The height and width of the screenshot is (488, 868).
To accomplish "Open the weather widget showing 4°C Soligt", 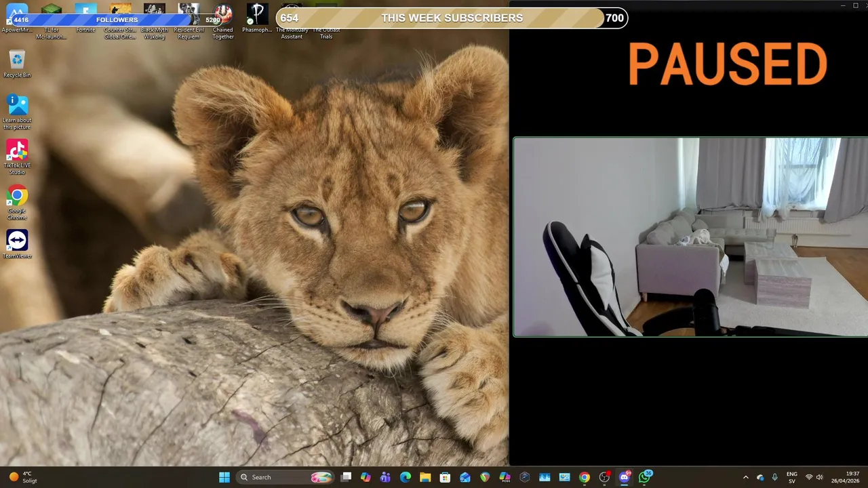I will point(22,477).
